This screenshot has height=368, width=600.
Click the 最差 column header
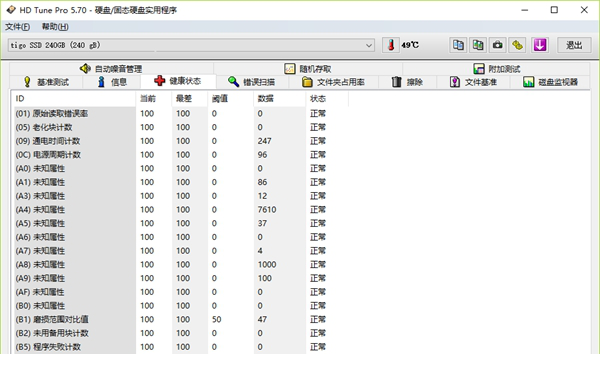click(189, 99)
